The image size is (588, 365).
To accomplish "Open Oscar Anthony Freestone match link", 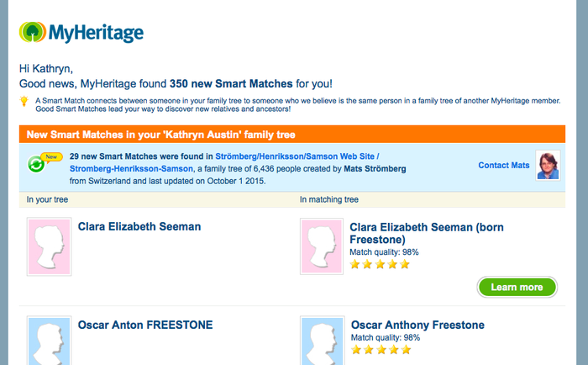I will pyautogui.click(x=417, y=325).
